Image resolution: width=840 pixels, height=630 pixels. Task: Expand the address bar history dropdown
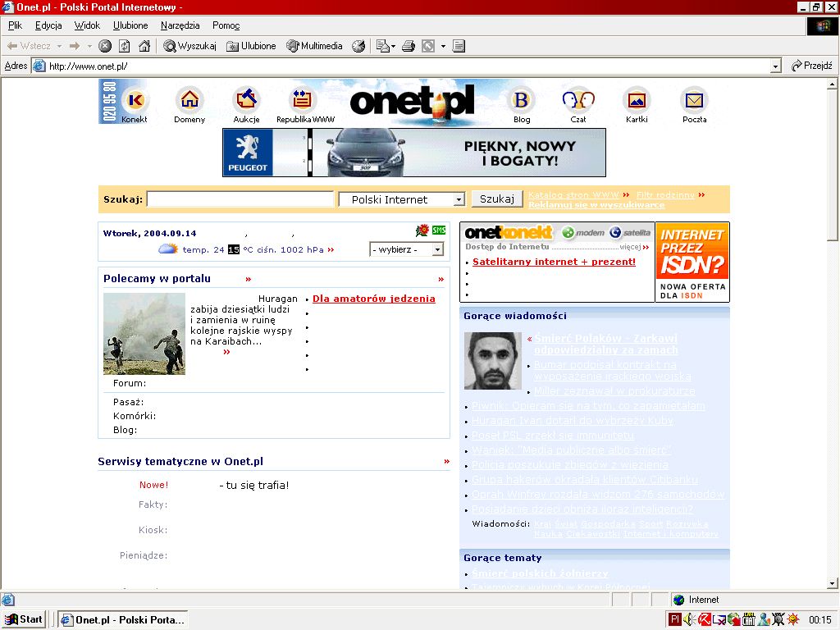(775, 66)
